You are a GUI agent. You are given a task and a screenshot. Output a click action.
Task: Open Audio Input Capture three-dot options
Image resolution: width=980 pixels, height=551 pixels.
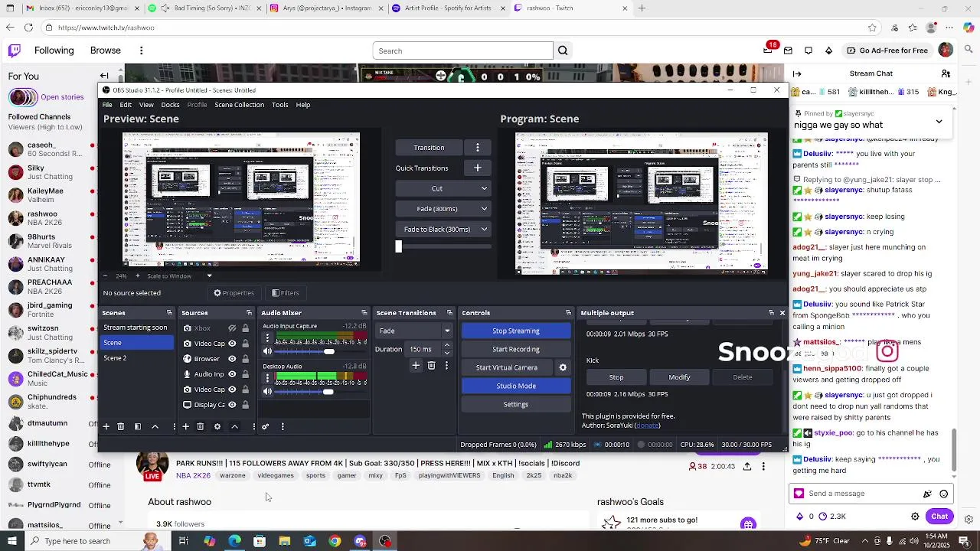[x=267, y=337]
